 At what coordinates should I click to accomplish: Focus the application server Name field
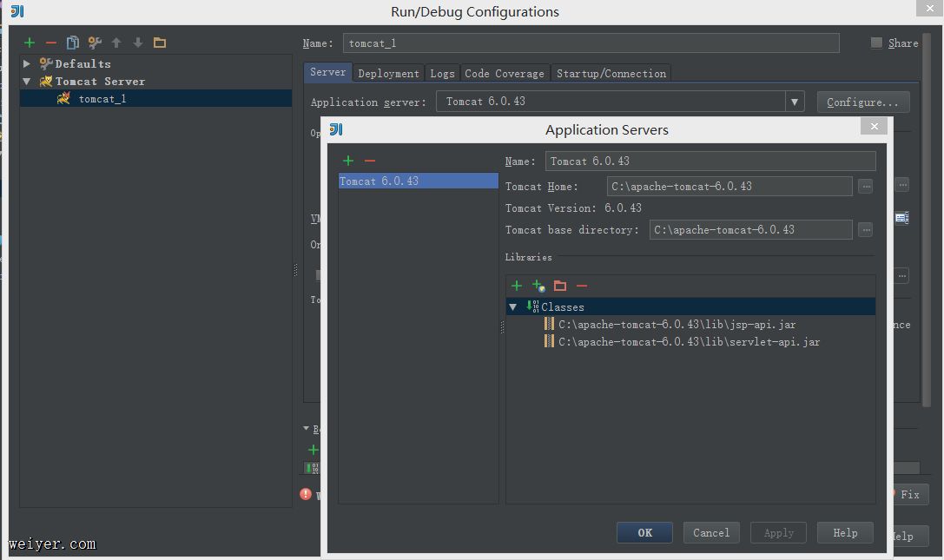pos(710,161)
